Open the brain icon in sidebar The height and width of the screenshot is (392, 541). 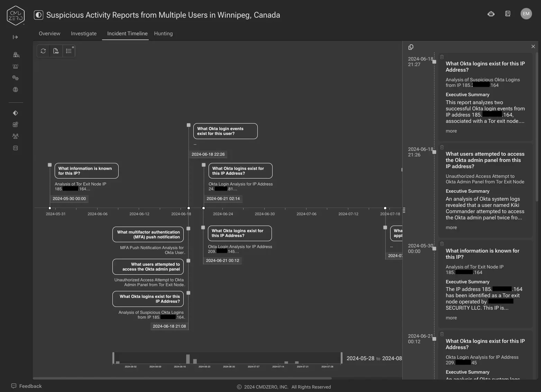[x=16, y=90]
